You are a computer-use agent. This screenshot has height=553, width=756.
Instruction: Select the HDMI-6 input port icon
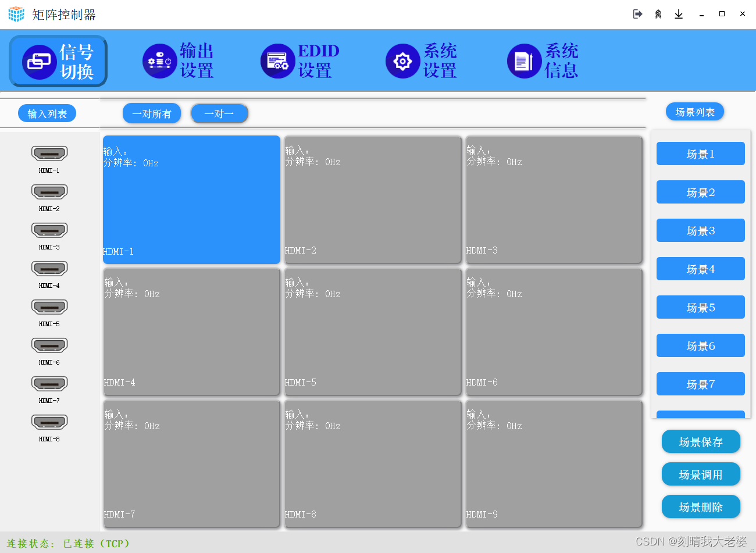(49, 345)
